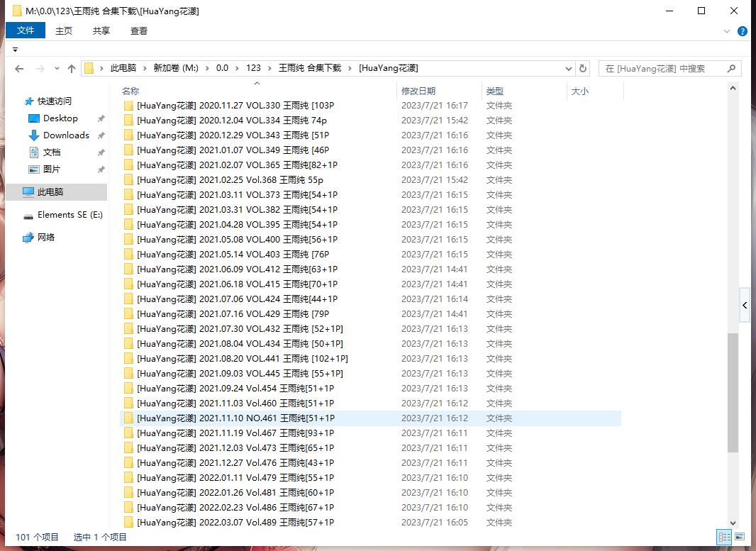Select folder icon of VOL.365 王雨纯[82+1P
This screenshot has width=756, height=551.
128,165
